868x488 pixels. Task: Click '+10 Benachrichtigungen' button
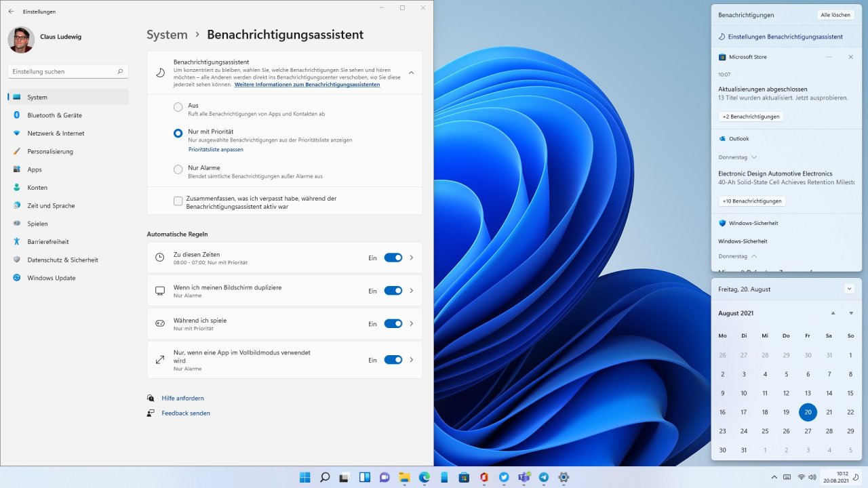(752, 201)
